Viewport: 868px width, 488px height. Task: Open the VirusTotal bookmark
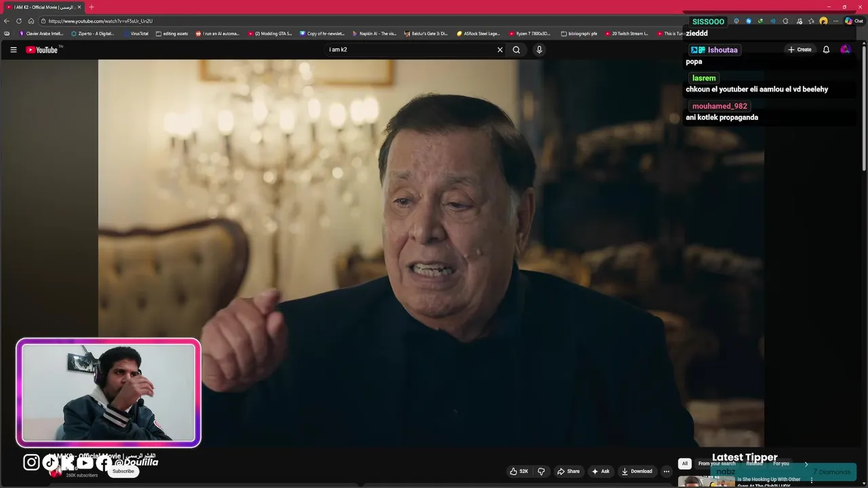136,33
